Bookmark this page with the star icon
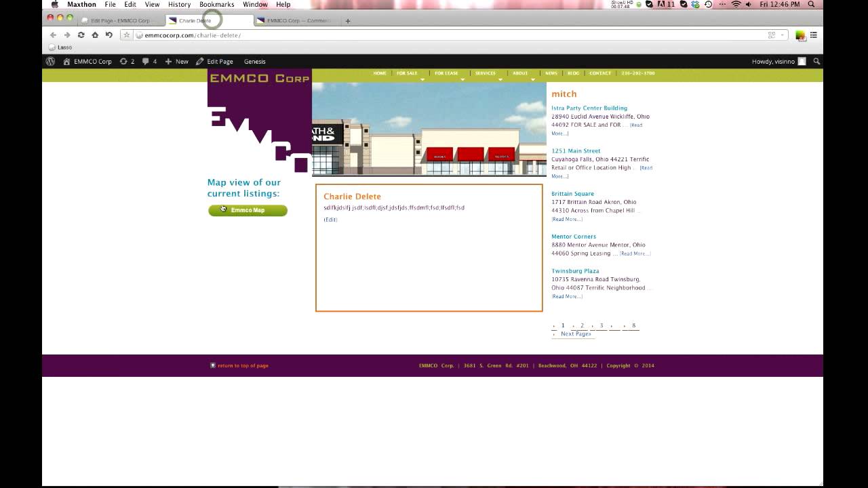Image resolution: width=868 pixels, height=488 pixels. click(x=127, y=35)
